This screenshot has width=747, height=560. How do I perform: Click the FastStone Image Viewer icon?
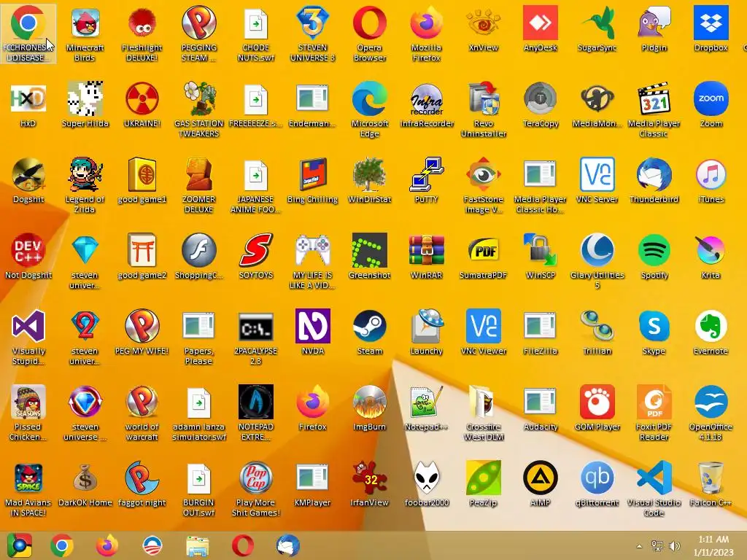pos(483,174)
